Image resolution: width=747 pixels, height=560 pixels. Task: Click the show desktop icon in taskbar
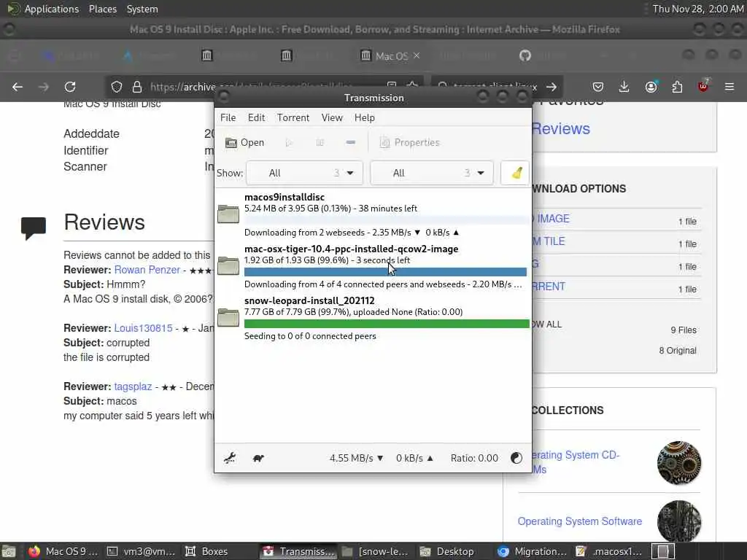(9, 551)
